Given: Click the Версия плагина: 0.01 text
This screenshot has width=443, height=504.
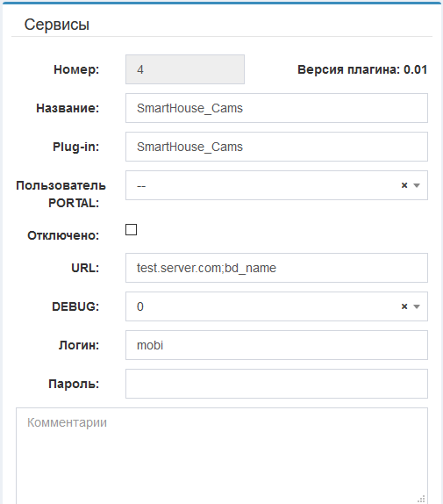Looking at the screenshot, I should pos(362,69).
